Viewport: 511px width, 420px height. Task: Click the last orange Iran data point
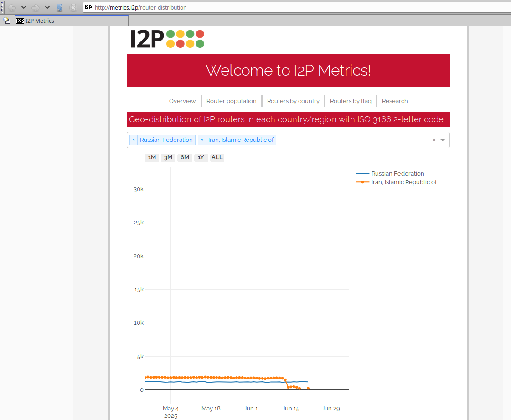[308, 389]
